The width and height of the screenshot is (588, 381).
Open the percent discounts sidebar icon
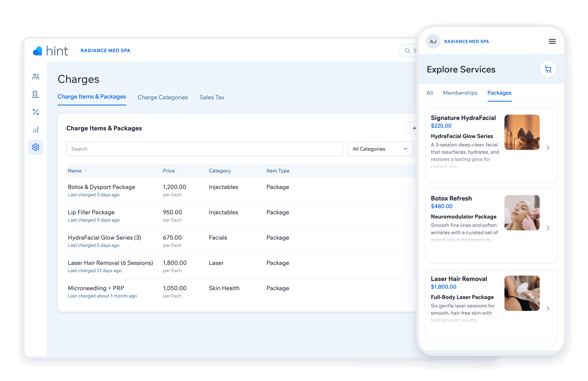tap(36, 112)
